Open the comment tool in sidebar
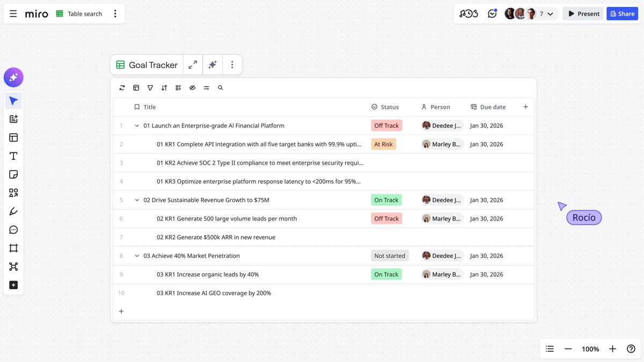The image size is (644, 362). pyautogui.click(x=13, y=230)
